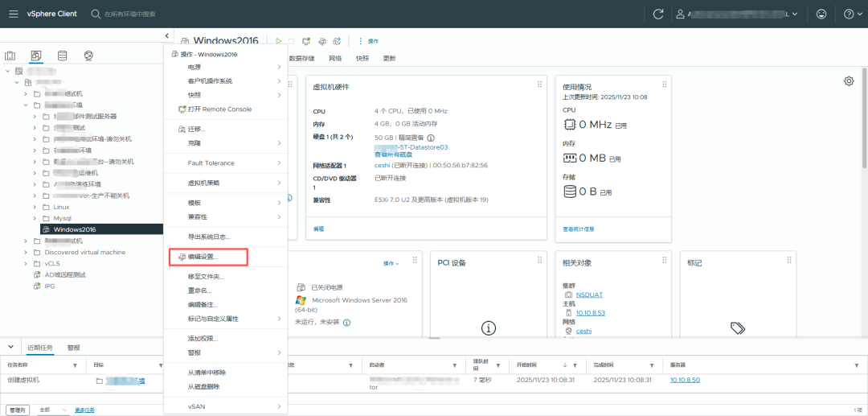The image size is (868, 416).
Task: Select 导出系统日志...
Action: tap(226, 237)
